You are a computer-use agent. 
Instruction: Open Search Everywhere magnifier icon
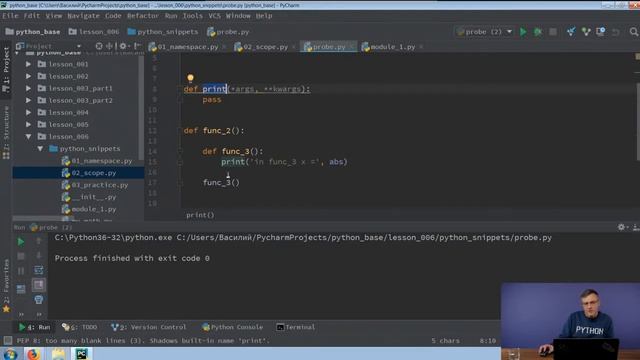633,32
